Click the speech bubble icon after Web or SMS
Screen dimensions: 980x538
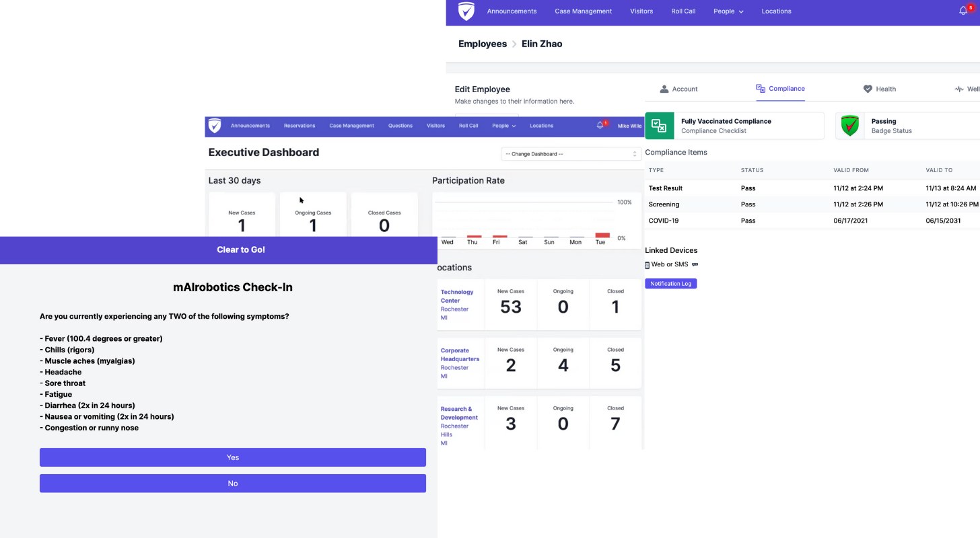click(x=695, y=264)
